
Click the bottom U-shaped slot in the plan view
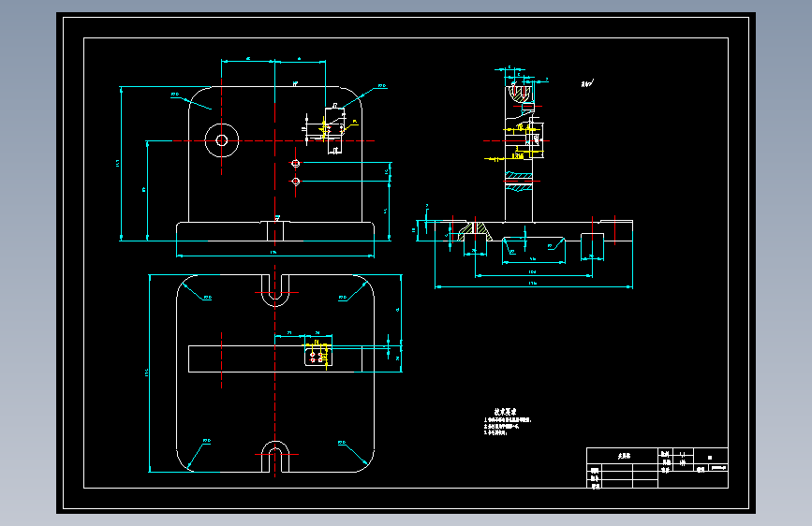click(x=275, y=457)
